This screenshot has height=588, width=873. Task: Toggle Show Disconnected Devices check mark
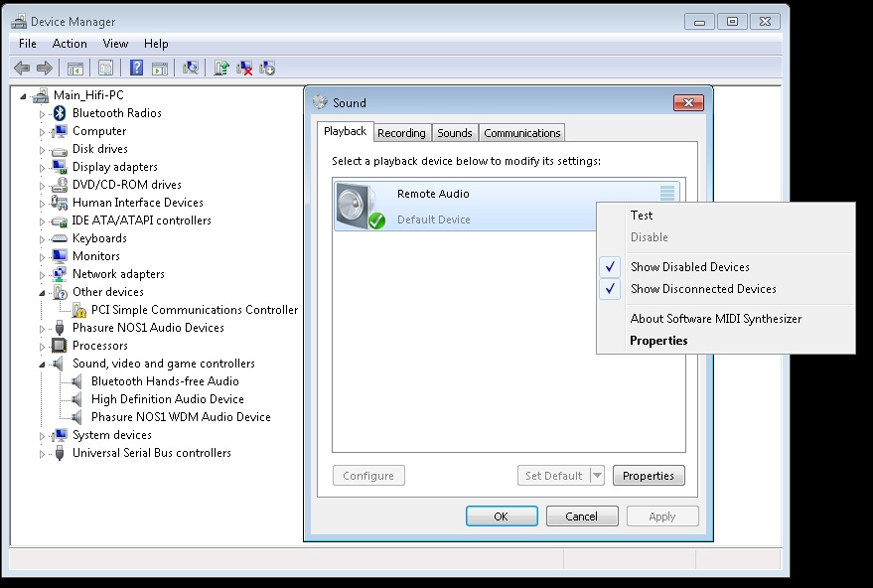(610, 288)
